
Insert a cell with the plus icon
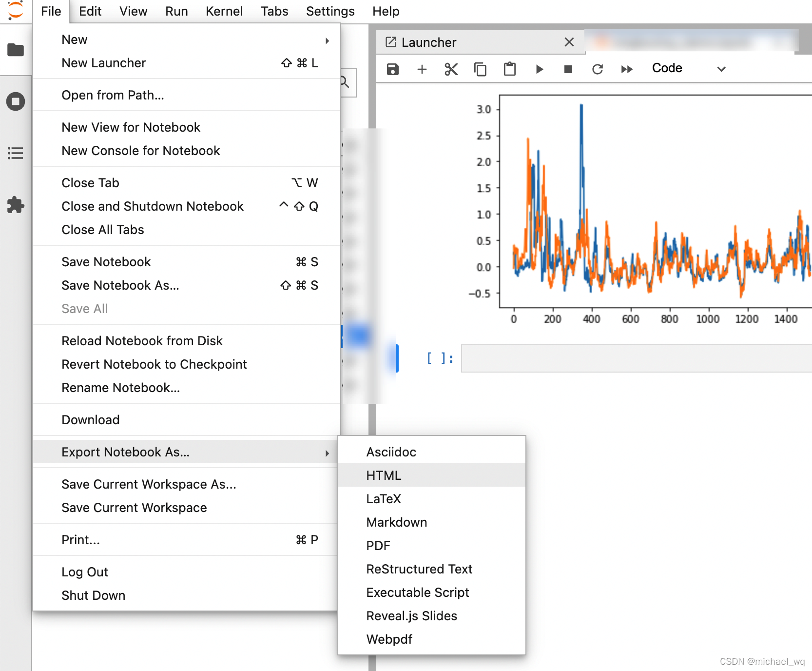[422, 69]
